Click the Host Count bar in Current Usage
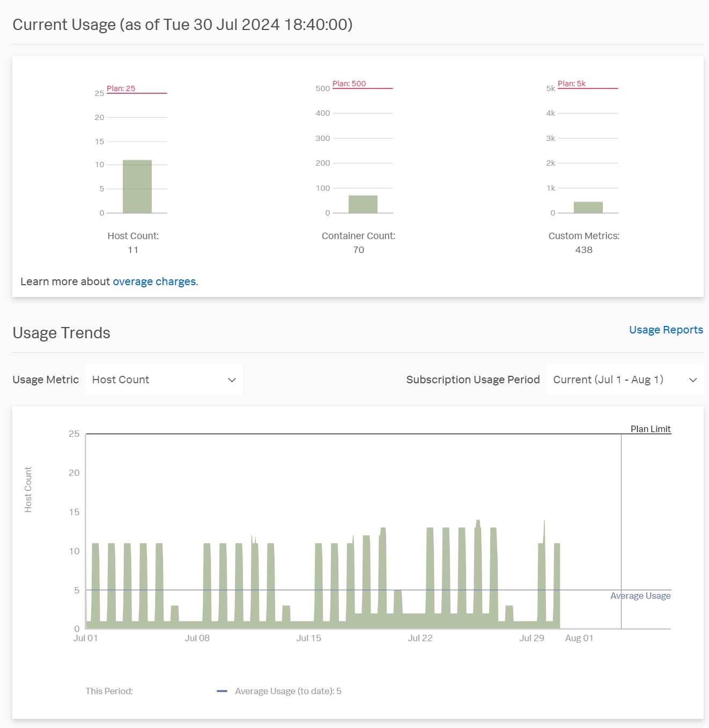Screen dimensions: 709x728 point(137,187)
